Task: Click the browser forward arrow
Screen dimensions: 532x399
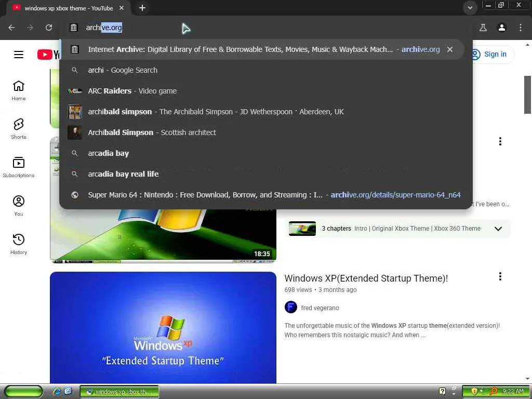Action: [30, 28]
